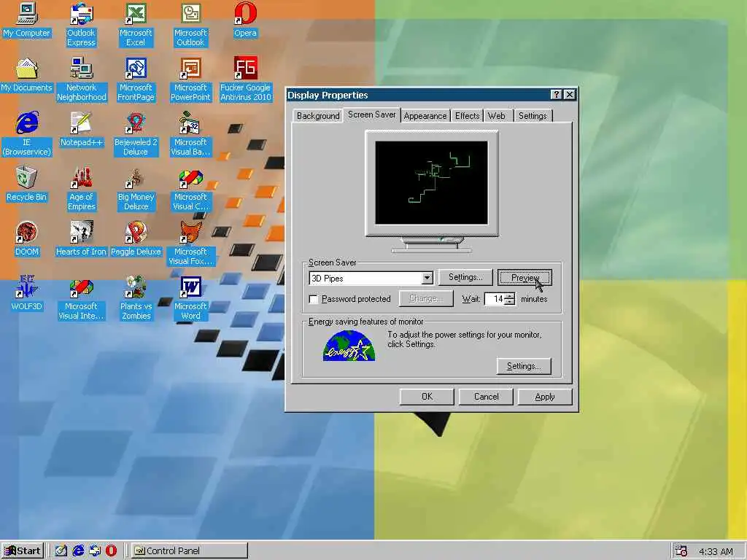This screenshot has height=560, width=747.
Task: Click the Preview button
Action: (x=525, y=277)
